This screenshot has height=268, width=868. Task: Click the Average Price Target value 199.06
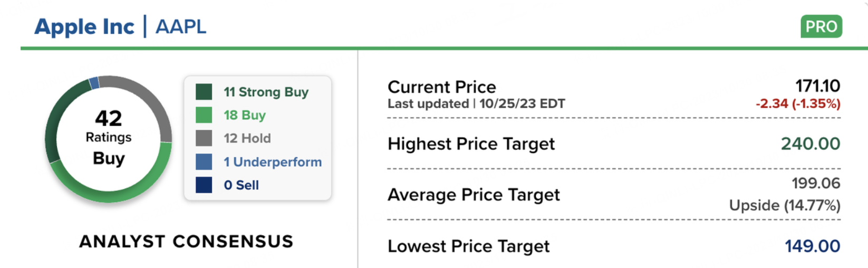pos(815,183)
